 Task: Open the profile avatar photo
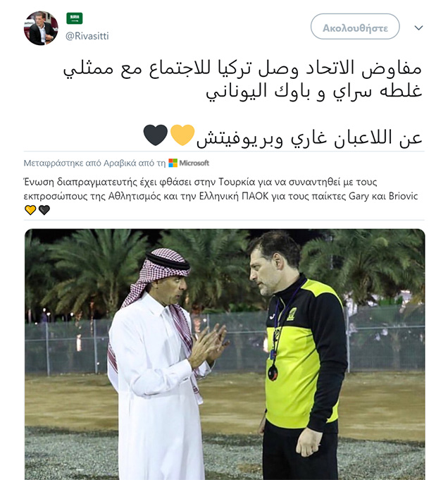(x=41, y=28)
